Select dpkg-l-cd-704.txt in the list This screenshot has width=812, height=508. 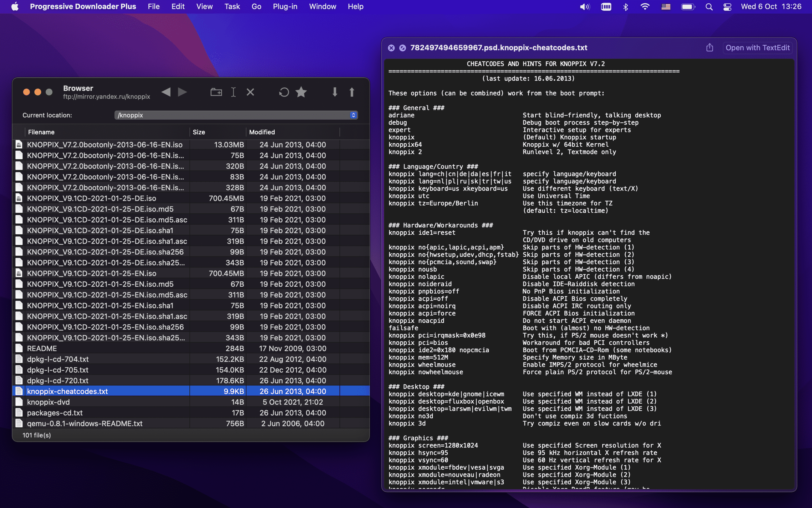(x=191, y=359)
